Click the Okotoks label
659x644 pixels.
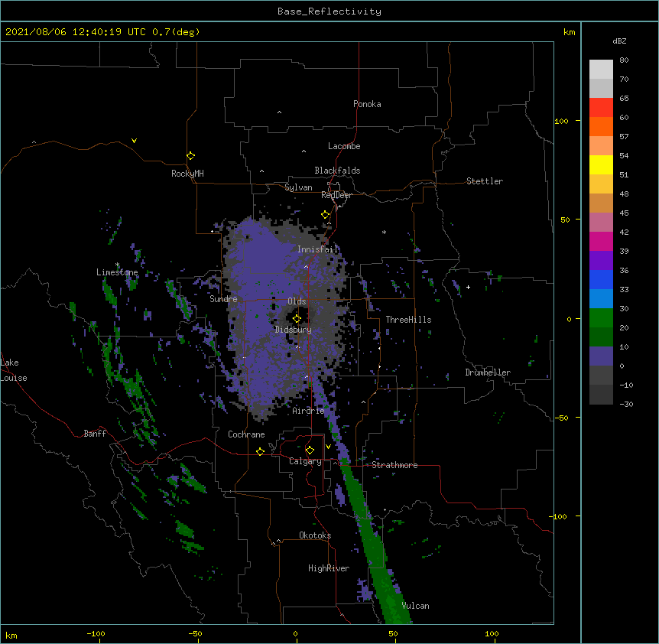point(315,535)
